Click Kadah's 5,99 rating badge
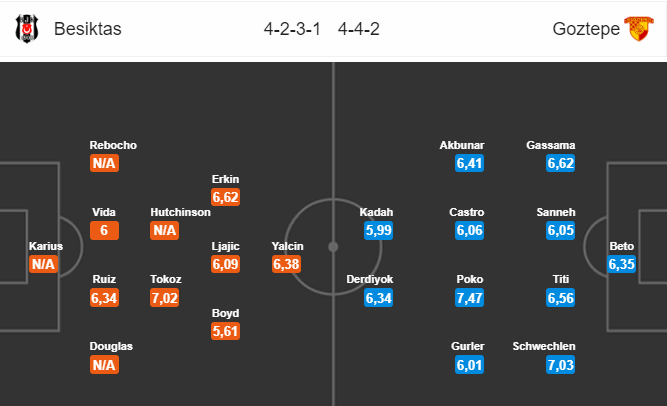This screenshot has width=667, height=406. pos(379,230)
